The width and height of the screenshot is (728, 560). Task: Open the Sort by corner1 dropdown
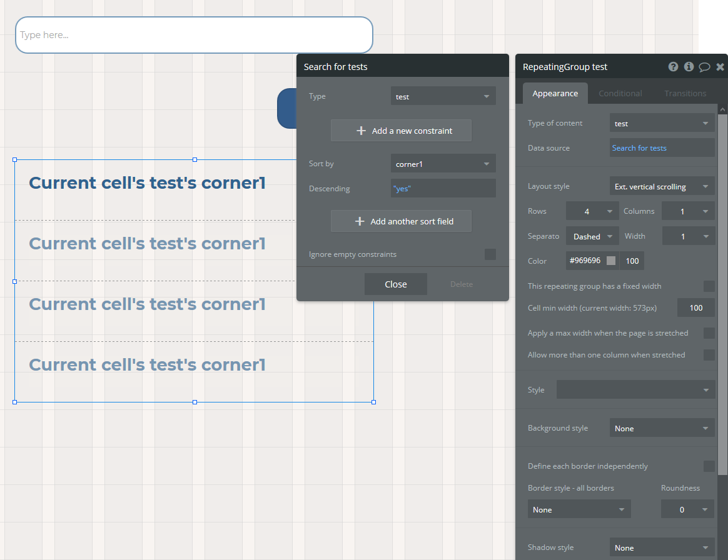[x=443, y=164]
